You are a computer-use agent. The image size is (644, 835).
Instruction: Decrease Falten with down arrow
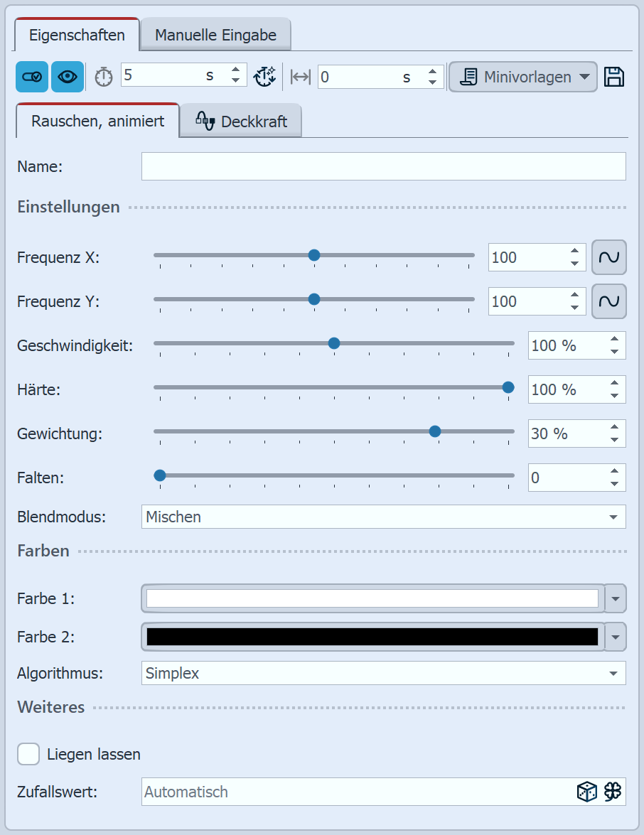(614, 484)
